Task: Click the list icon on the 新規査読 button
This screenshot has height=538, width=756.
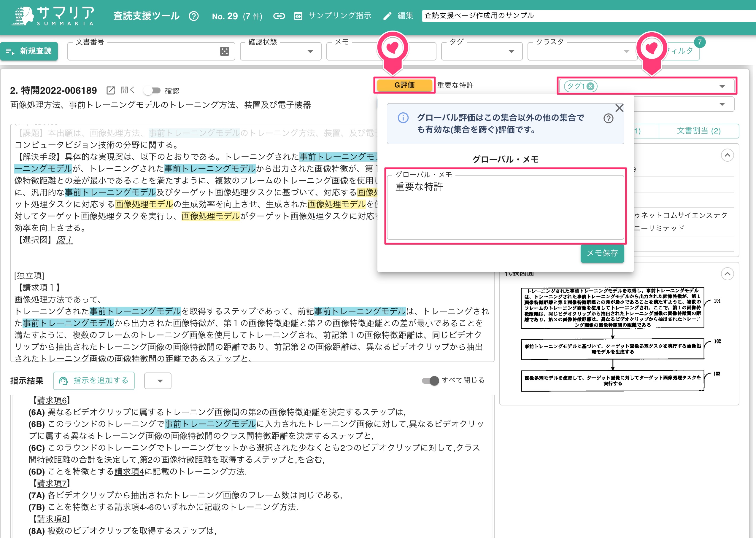Action: (x=9, y=51)
